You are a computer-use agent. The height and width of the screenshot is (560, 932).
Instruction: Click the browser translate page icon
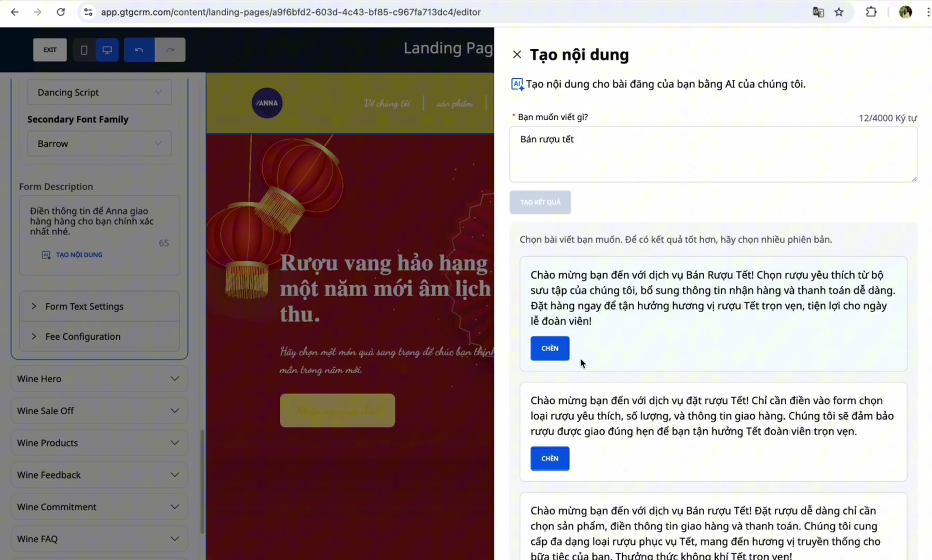pos(818,12)
